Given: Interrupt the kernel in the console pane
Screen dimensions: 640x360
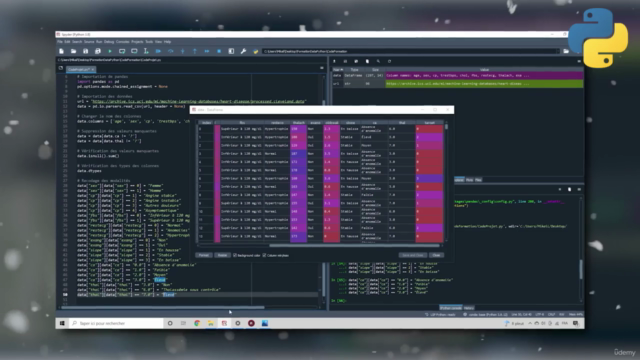Looking at the screenshot, I should tap(560, 189).
